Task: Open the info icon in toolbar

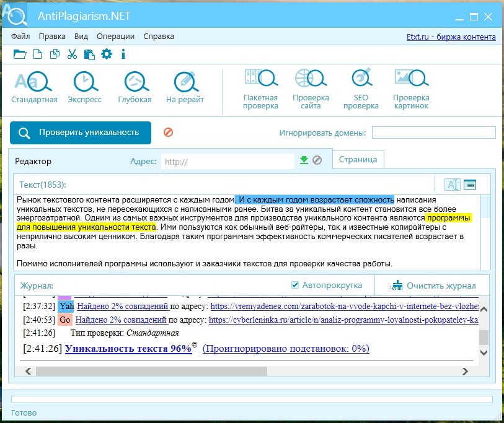Action: 123,55
